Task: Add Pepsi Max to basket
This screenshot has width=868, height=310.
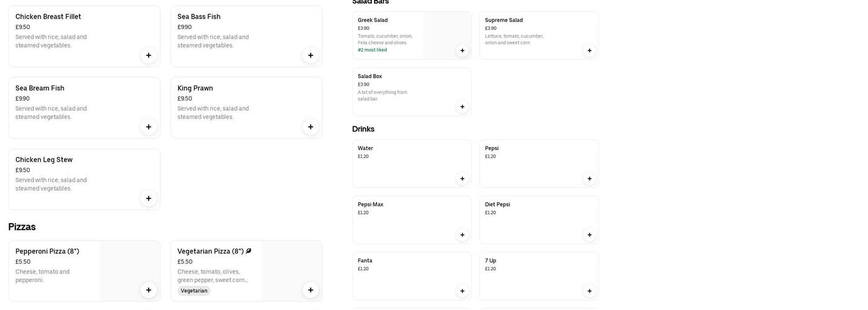Action: 463,235
